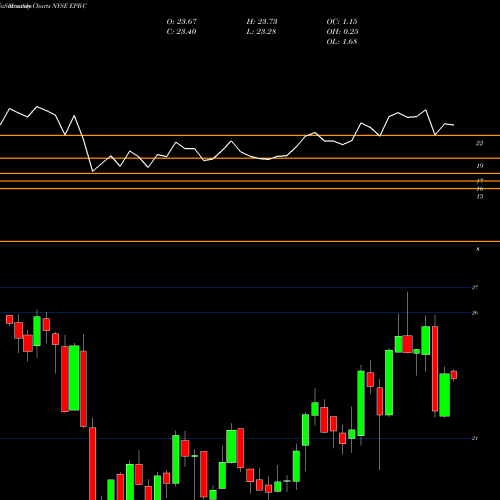Click the '19' level label on upper axis
The height and width of the screenshot is (500, 500).
click(479, 166)
